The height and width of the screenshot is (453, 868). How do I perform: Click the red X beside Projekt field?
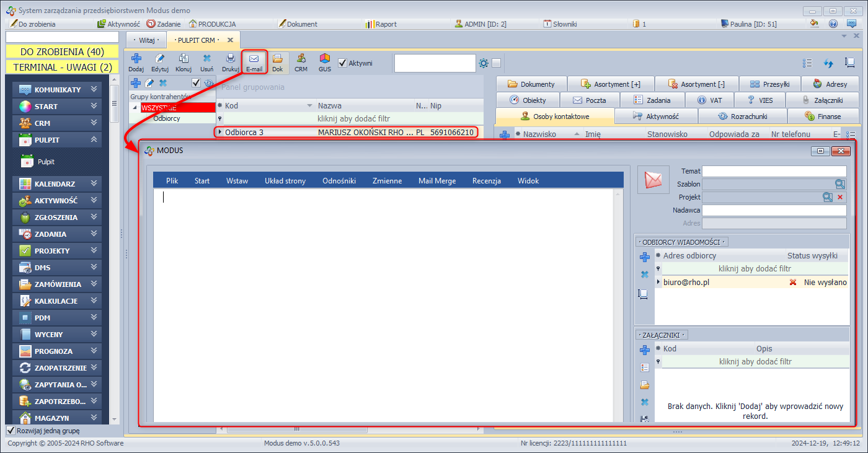pyautogui.click(x=840, y=197)
